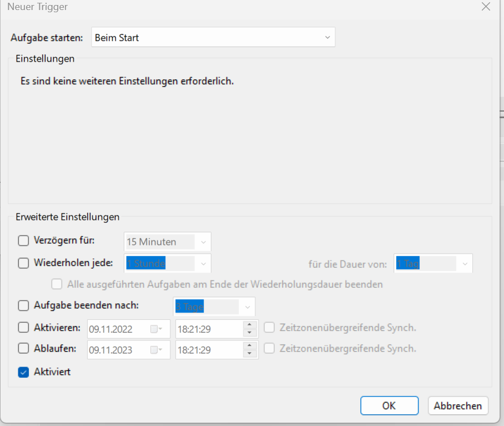504x426 pixels.
Task: Click the 'Erweiterte Einstellungen' group label
Action: pyautogui.click(x=68, y=217)
